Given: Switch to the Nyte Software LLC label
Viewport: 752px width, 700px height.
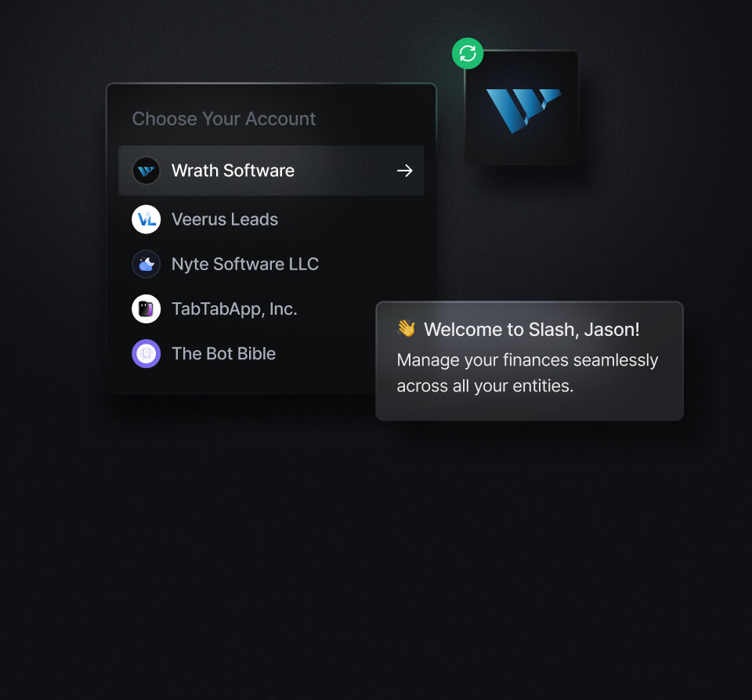Looking at the screenshot, I should click(245, 265).
